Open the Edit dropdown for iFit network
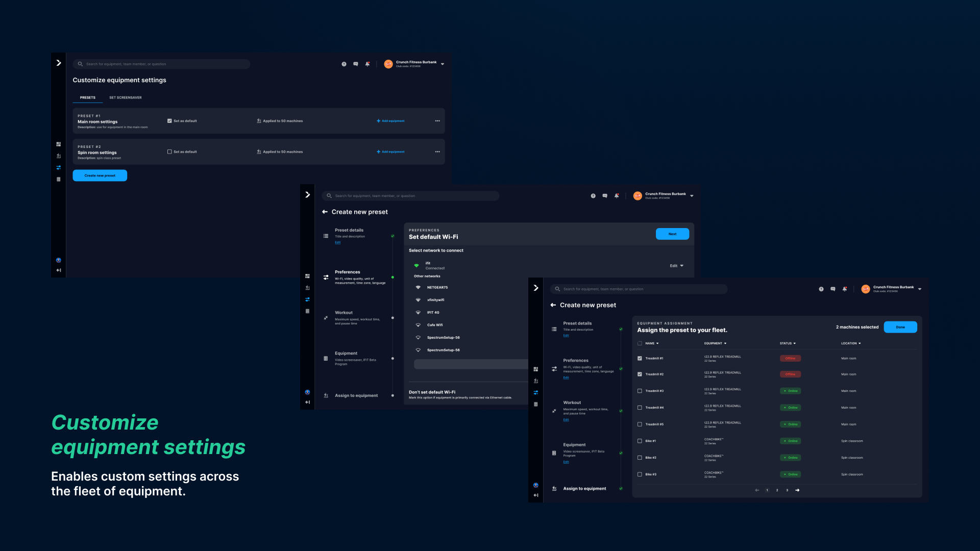The image size is (980, 551). (x=676, y=266)
